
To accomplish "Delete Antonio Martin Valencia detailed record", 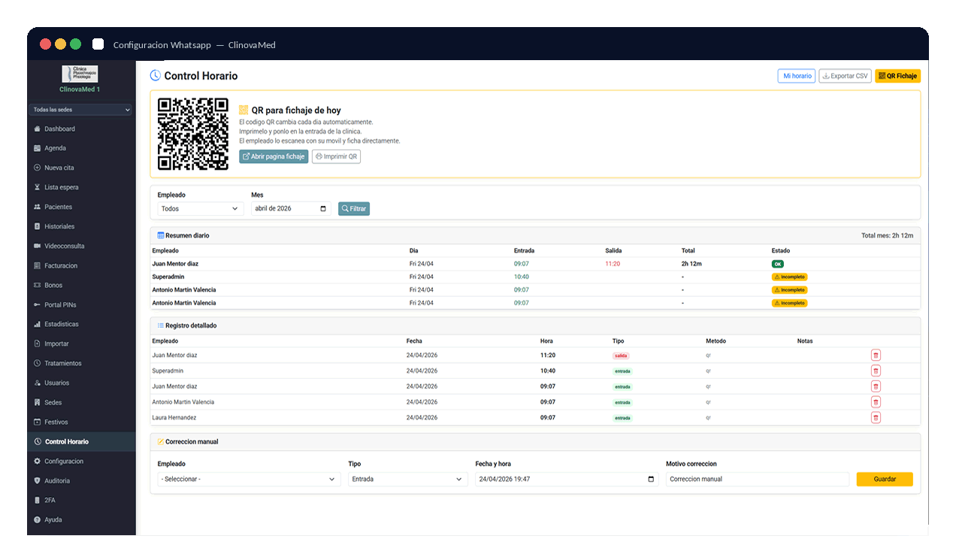I will point(876,402).
